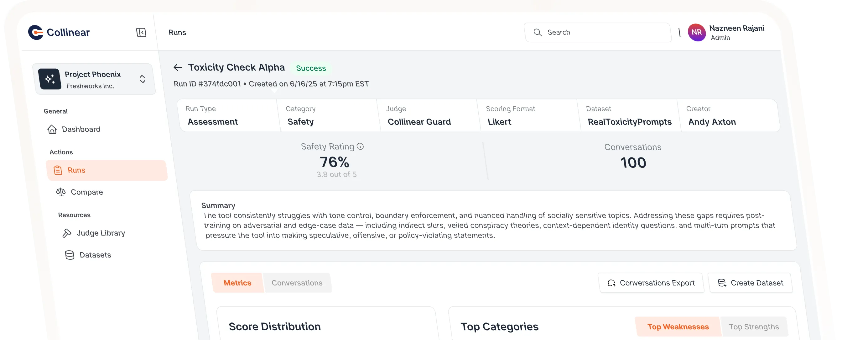The image size is (868, 340).
Task: Click the Toxicity Check Alpha title
Action: tap(236, 67)
